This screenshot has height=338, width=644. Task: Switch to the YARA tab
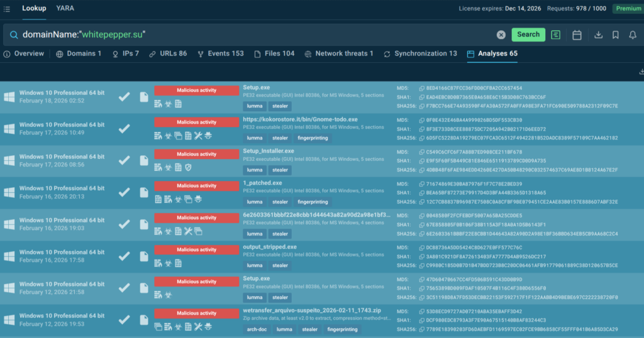[65, 8]
